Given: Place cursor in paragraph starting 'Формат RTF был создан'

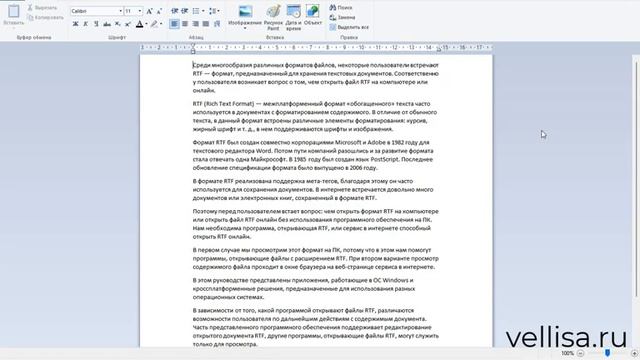Looking at the screenshot, I should tap(312, 155).
